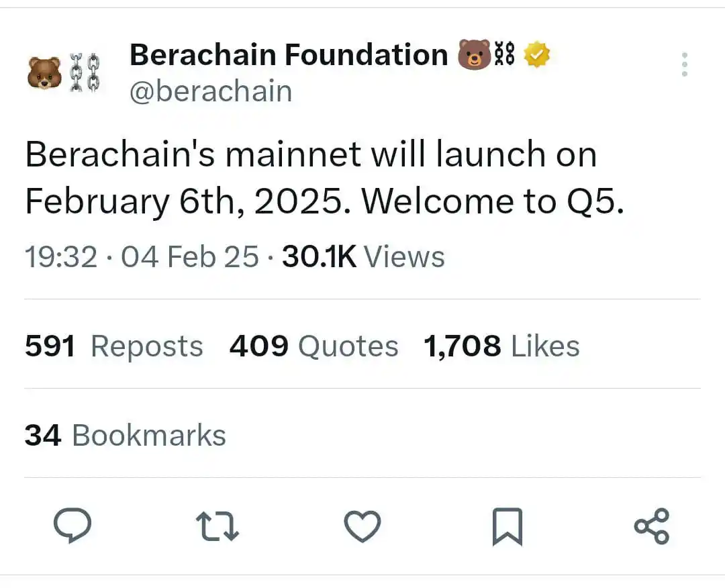This screenshot has width=725, height=588.
Task: Open the @berachain handle
Action: click(211, 91)
